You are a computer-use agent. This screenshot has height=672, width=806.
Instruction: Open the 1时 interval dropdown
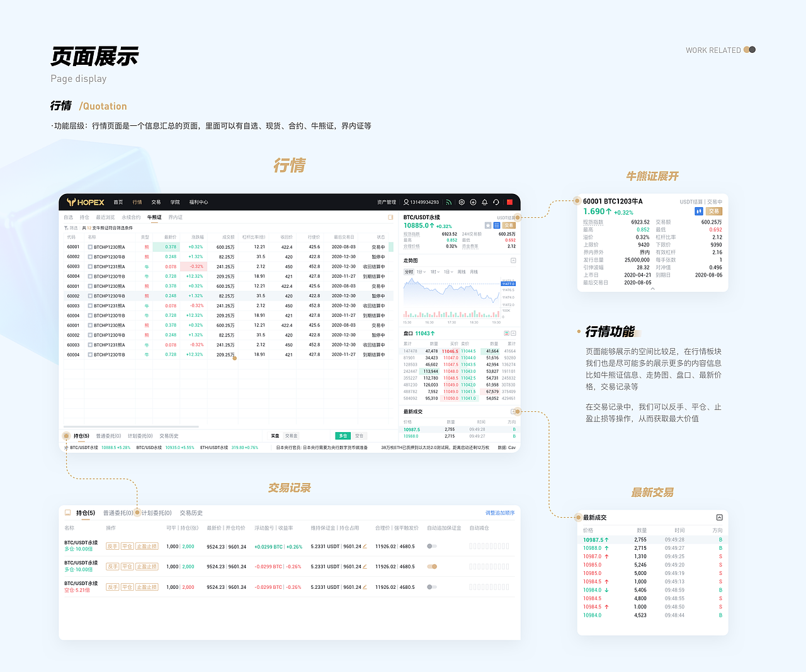[x=434, y=272]
